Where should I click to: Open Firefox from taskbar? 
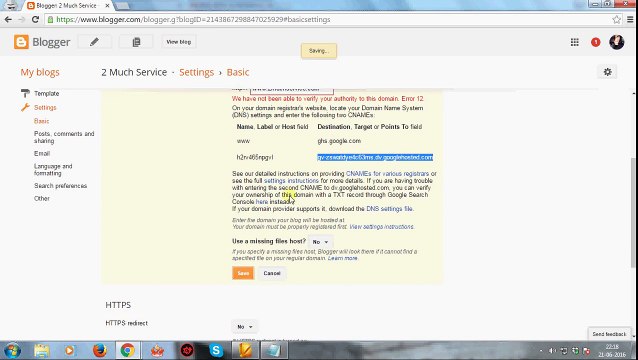pyautogui.click(x=99, y=350)
